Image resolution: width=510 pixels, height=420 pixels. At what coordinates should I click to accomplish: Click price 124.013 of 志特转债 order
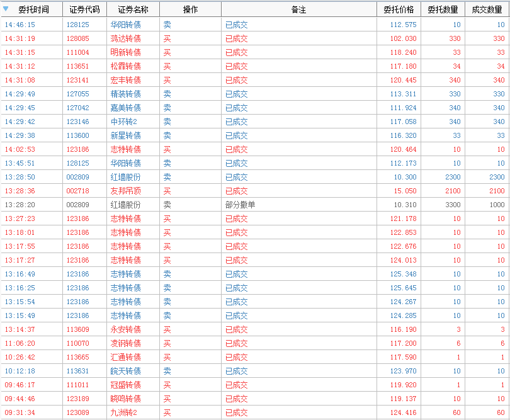pos(404,260)
